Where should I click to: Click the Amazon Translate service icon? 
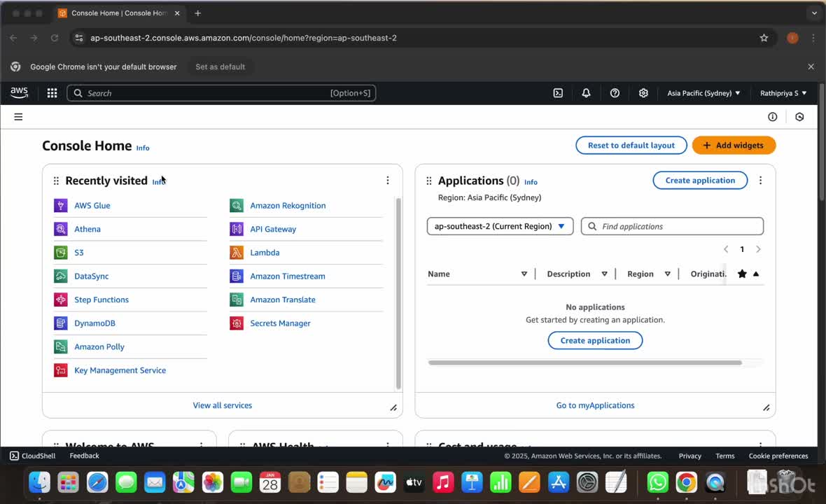coord(237,300)
